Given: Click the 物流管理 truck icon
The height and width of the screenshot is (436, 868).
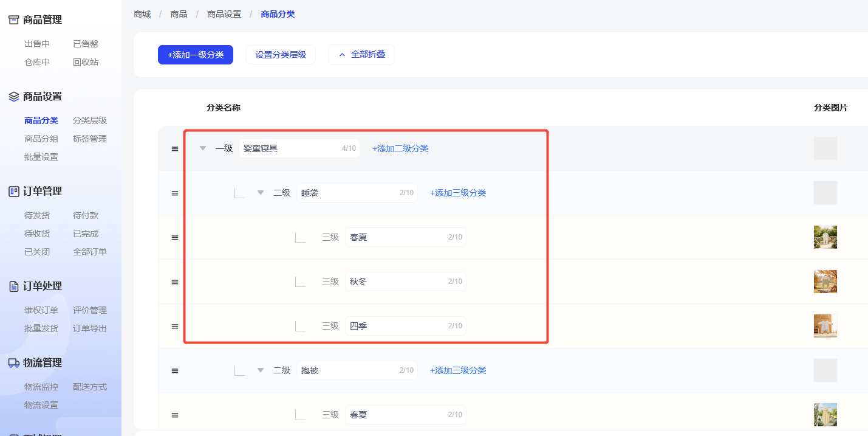Looking at the screenshot, I should pyautogui.click(x=13, y=363).
